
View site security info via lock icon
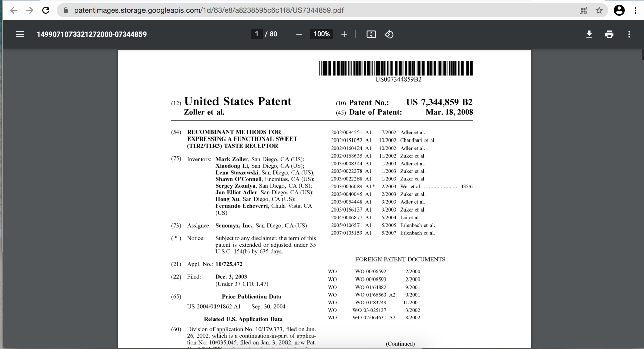(66, 10)
